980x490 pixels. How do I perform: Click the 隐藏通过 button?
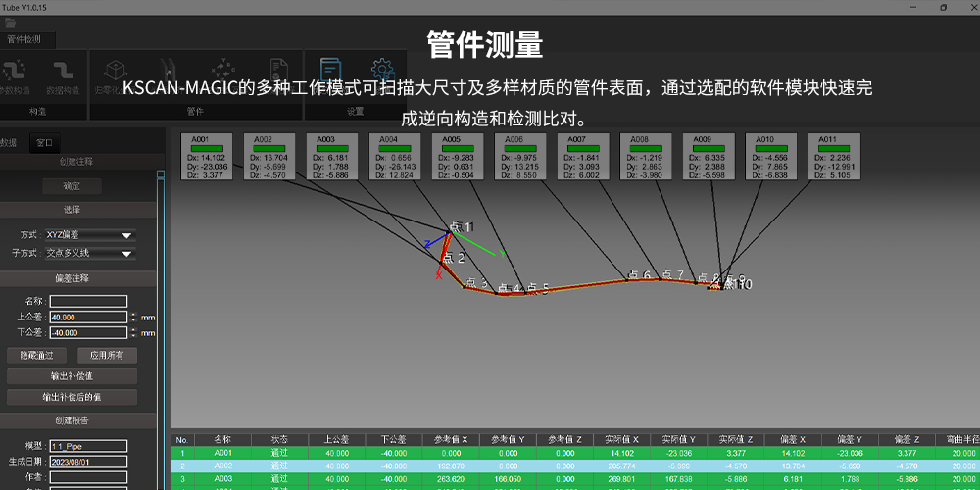(36, 355)
